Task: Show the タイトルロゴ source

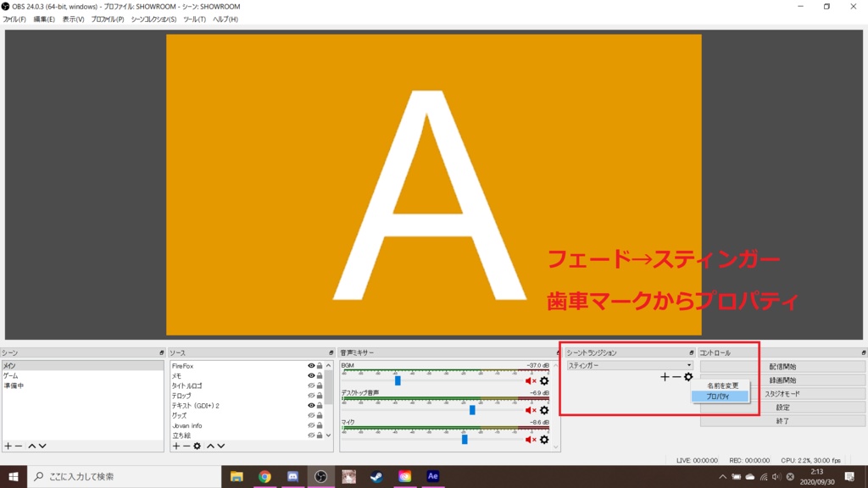Action: point(311,385)
